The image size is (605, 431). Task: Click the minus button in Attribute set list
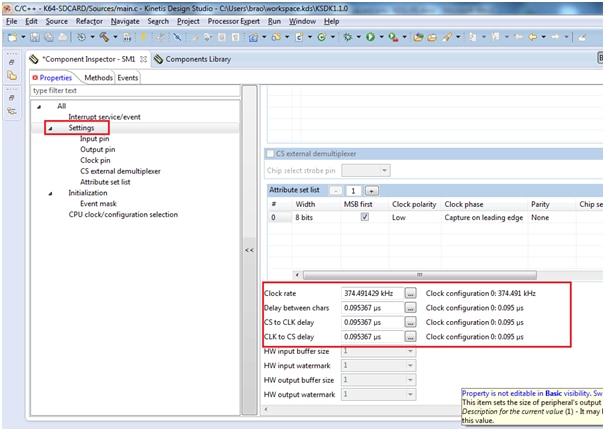tap(336, 190)
